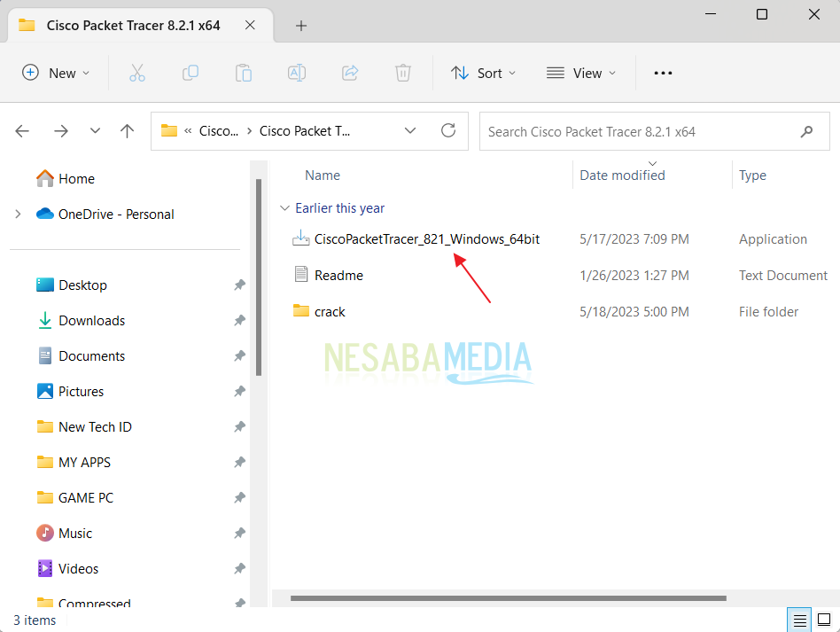840x632 pixels.
Task: Click the Cisco... breadcrumb segment
Action: 219,131
